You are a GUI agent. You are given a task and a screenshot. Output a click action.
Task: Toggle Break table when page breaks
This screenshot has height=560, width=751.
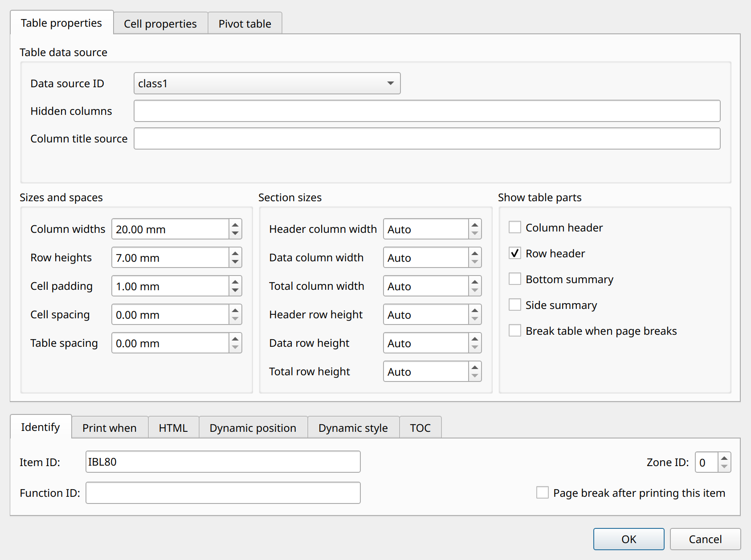pos(515,331)
